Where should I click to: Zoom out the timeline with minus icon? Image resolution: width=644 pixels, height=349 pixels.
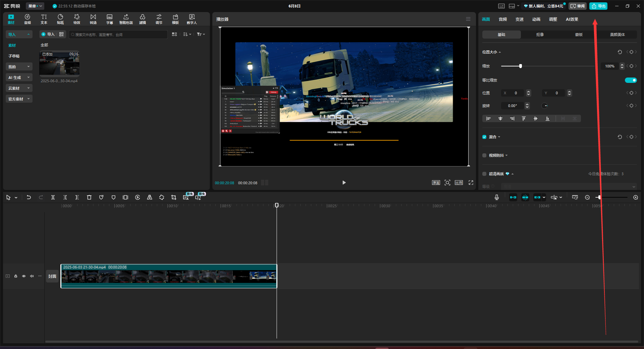(587, 197)
